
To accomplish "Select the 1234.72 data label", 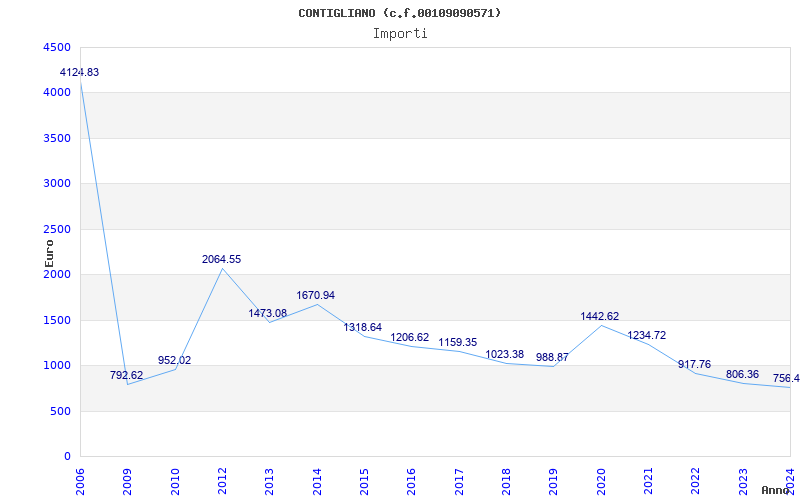I will [x=646, y=336].
